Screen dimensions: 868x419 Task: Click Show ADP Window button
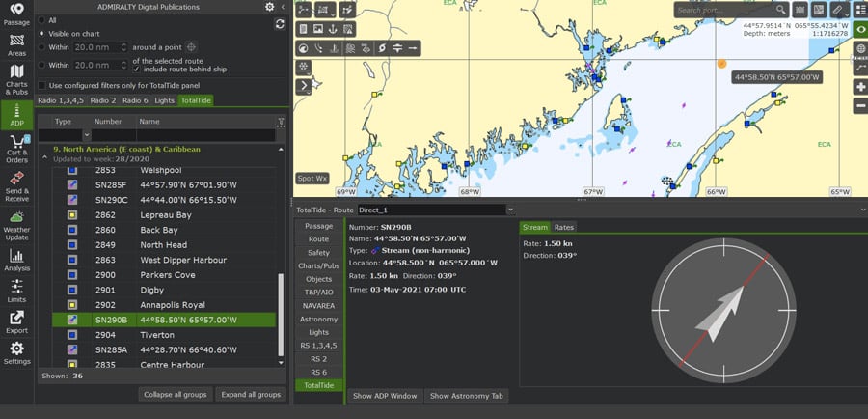385,396
